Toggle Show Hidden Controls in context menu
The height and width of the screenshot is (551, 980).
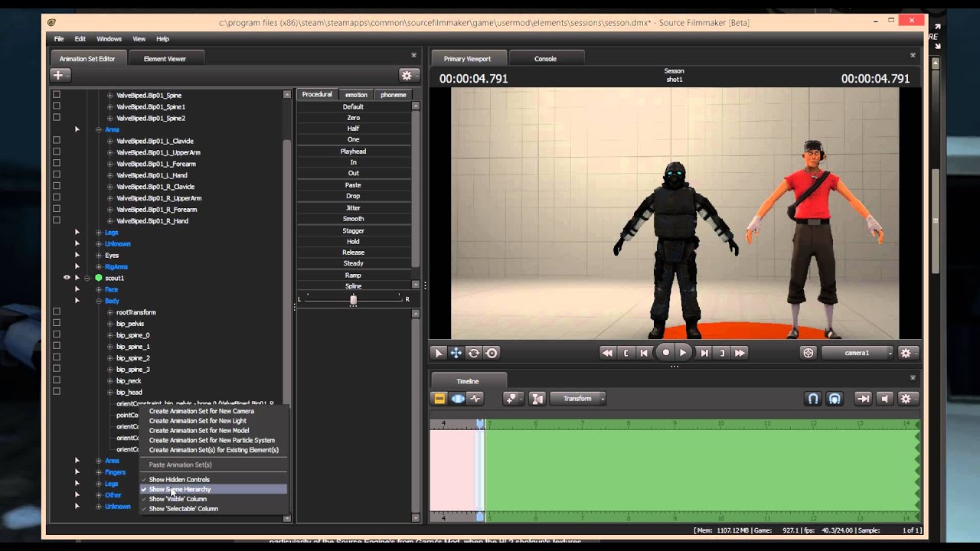[213, 480]
